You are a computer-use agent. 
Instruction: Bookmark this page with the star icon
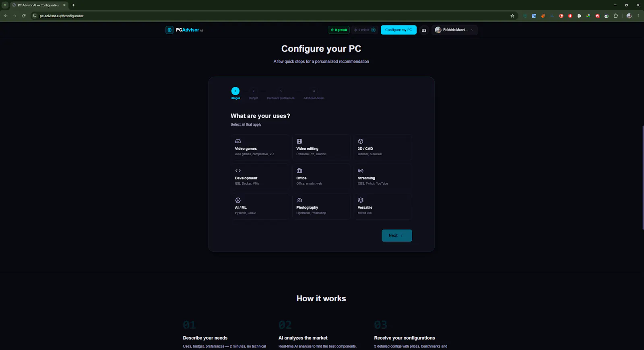(x=512, y=16)
